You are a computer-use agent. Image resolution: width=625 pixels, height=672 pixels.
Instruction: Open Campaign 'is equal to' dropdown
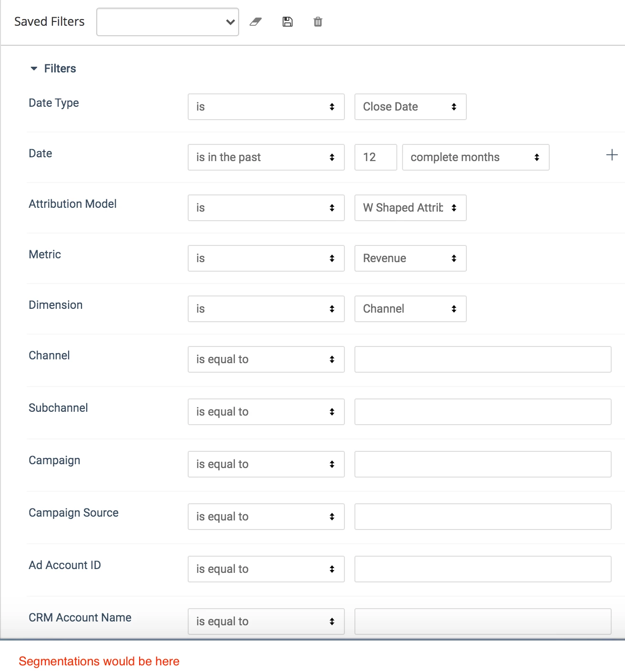266,464
